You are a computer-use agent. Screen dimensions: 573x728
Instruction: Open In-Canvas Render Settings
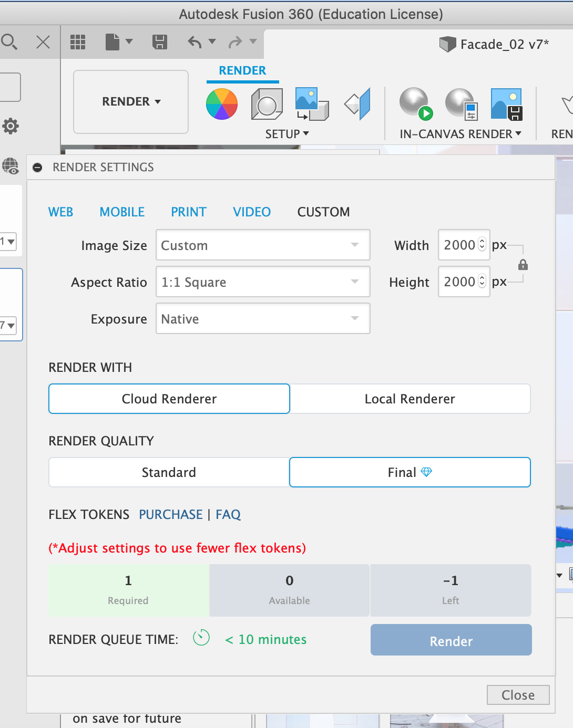461,104
